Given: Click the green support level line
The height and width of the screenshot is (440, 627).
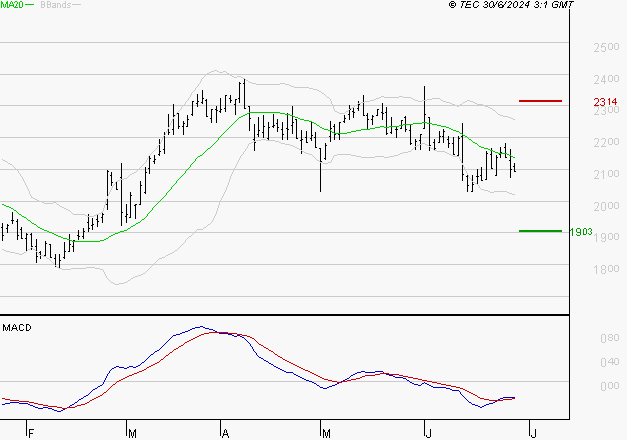Looking at the screenshot, I should 540,231.
